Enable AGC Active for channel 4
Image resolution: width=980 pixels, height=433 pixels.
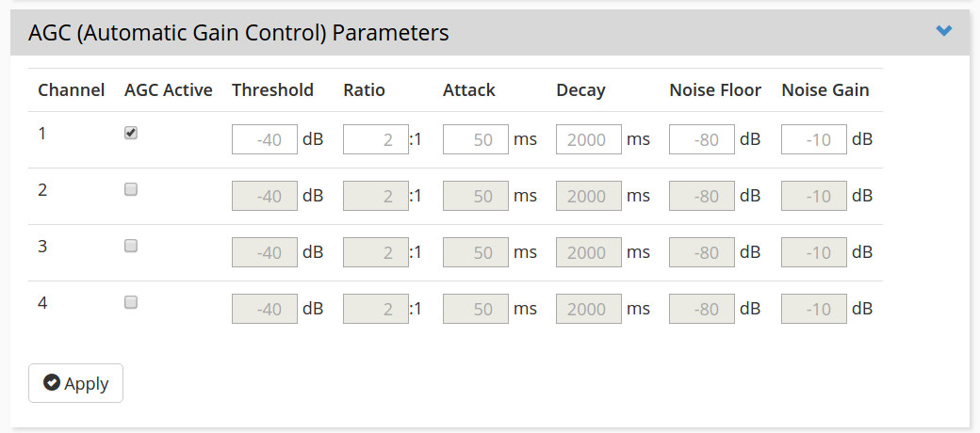point(131,302)
